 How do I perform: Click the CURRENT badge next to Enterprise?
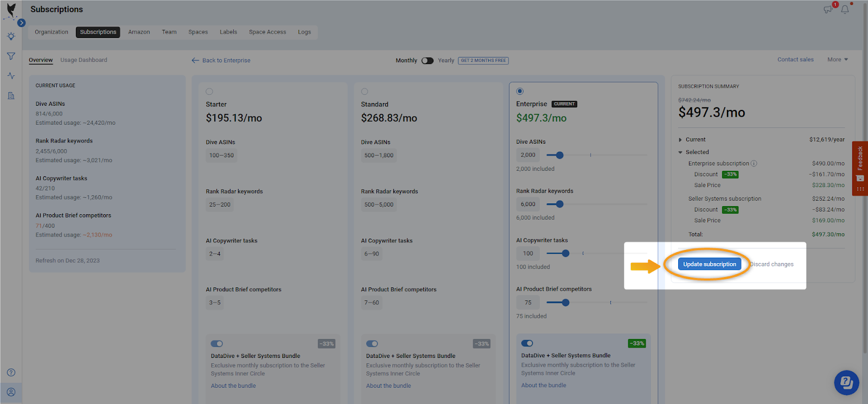click(564, 104)
